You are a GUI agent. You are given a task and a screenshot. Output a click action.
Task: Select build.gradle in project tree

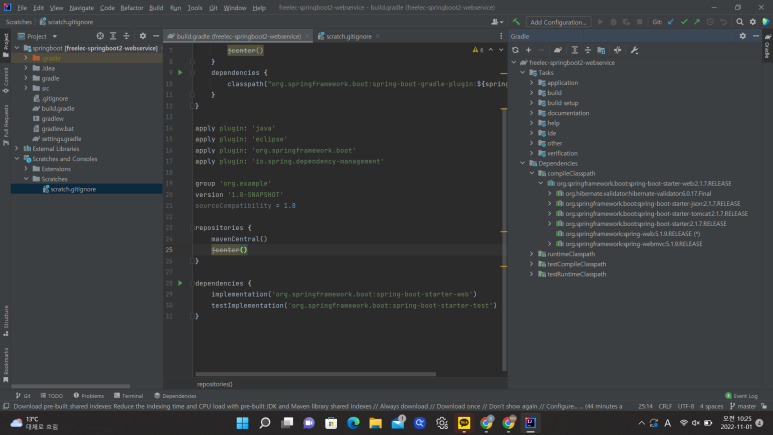[x=58, y=109]
